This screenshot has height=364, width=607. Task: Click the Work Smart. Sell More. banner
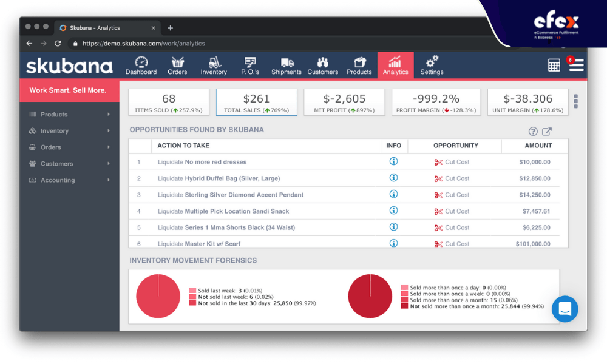coord(69,90)
